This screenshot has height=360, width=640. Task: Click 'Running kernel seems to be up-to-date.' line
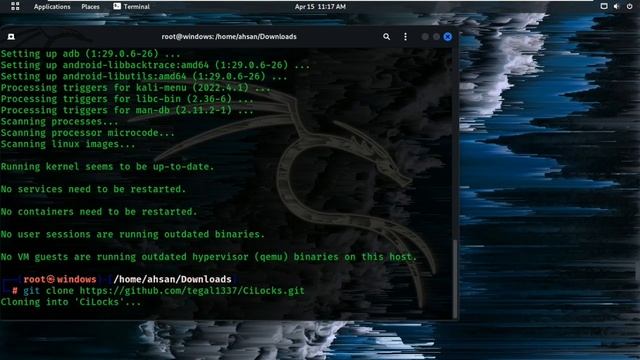coord(107,167)
